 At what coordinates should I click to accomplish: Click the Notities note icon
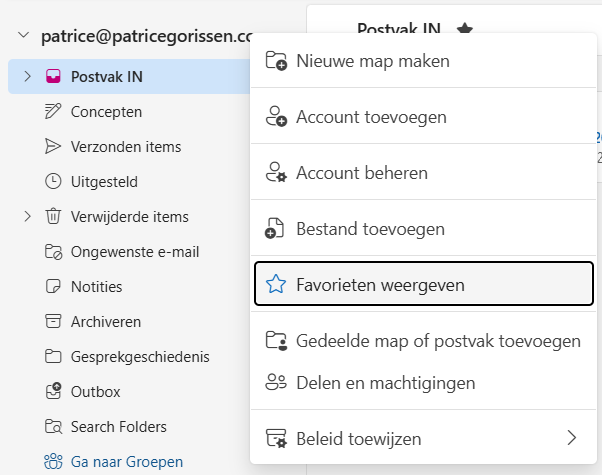click(x=53, y=287)
